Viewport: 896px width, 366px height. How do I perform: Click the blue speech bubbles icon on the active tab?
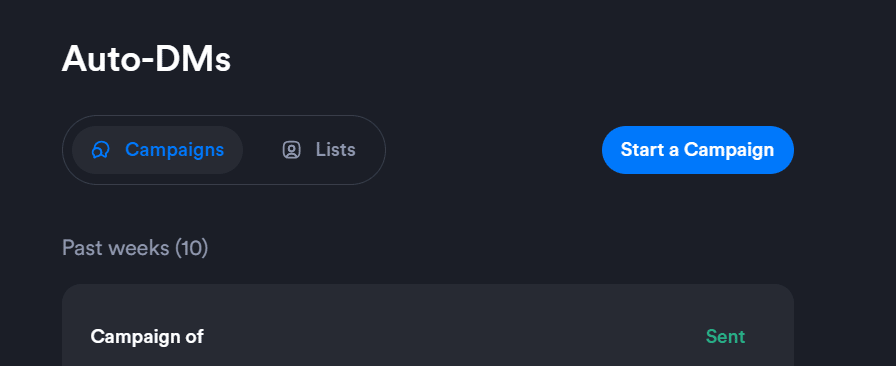coord(101,150)
